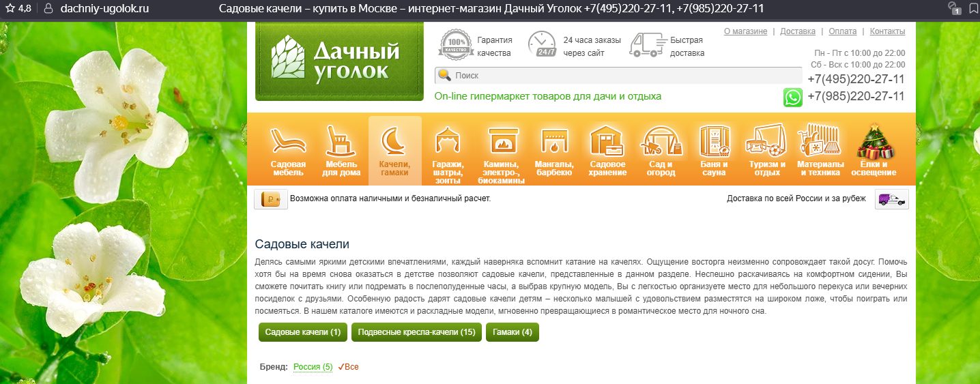Open the О магазине link
This screenshot has height=384, width=980.
coord(745,31)
